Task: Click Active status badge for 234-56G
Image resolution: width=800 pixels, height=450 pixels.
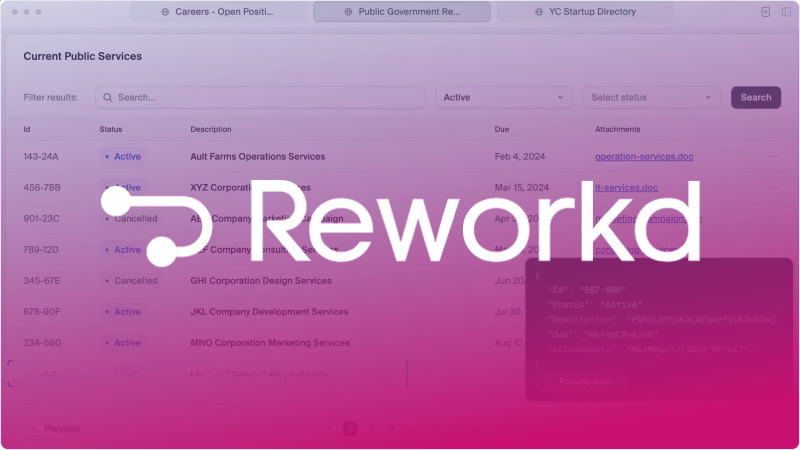Action: coord(123,343)
